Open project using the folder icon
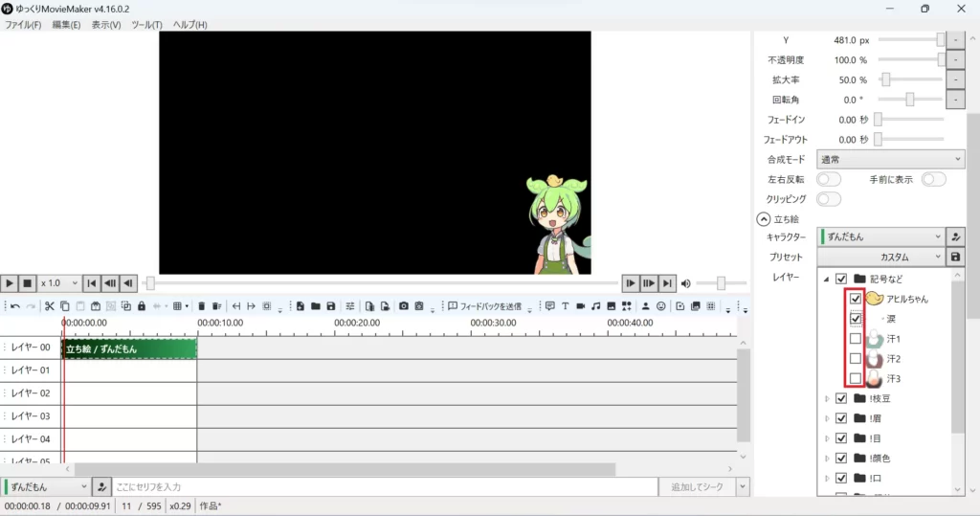980x516 pixels. tap(316, 306)
